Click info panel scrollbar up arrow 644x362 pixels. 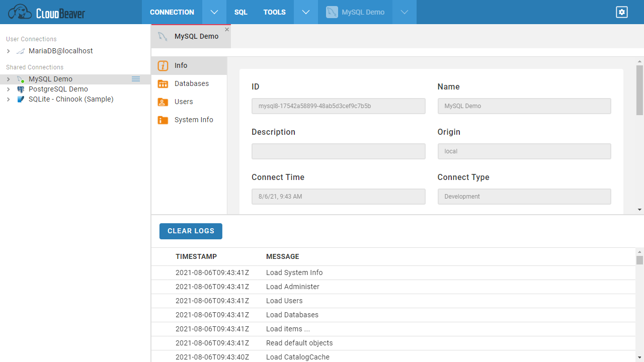640,61
